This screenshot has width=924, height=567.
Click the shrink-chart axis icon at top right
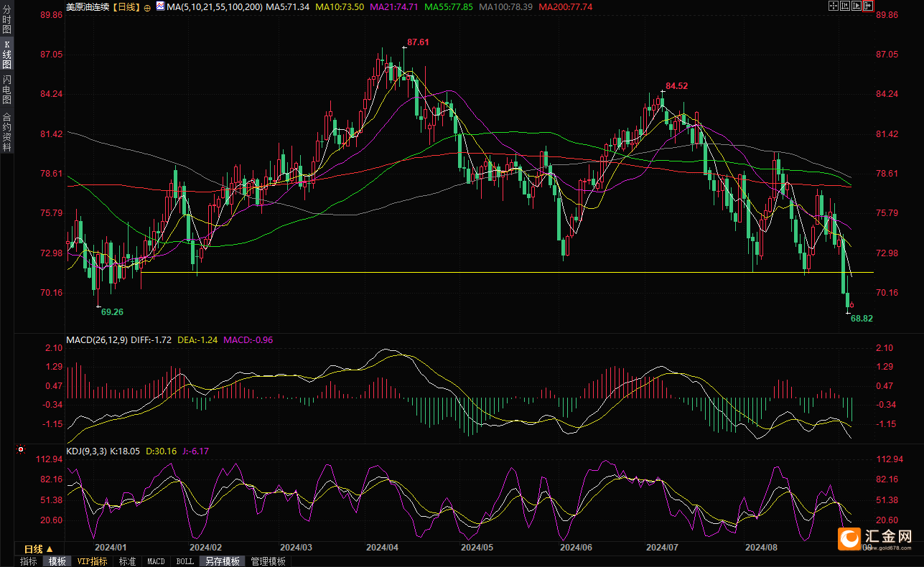coord(845,6)
